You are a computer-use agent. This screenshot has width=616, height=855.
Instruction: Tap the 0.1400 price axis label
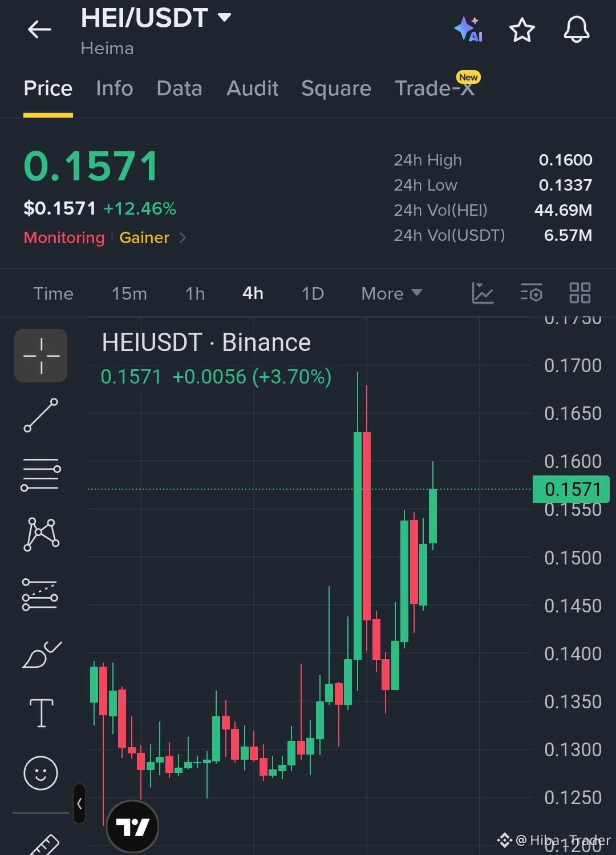[573, 654]
